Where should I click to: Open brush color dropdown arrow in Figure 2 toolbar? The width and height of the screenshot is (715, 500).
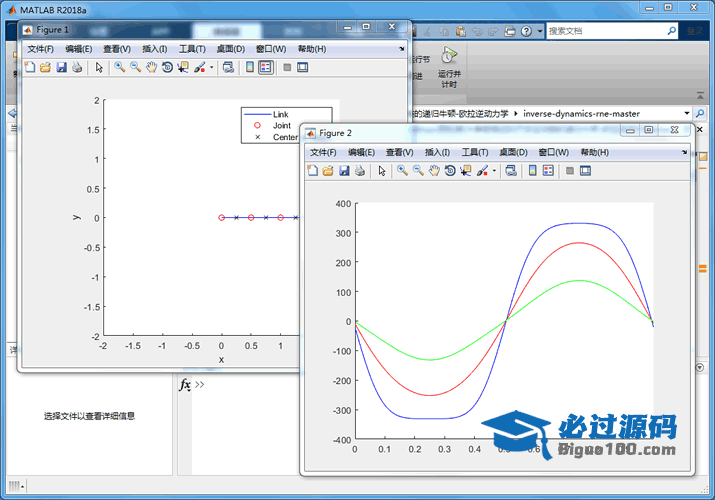tap(494, 171)
